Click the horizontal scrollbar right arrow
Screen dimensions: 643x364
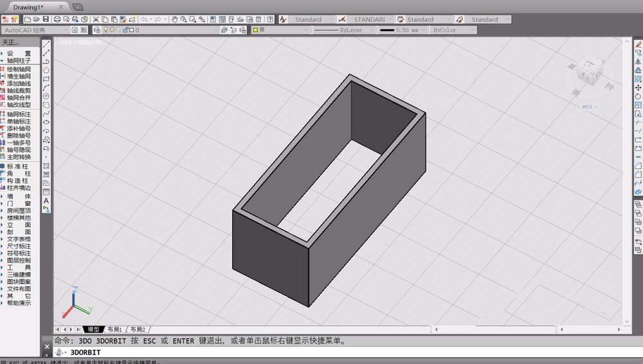click(619, 329)
